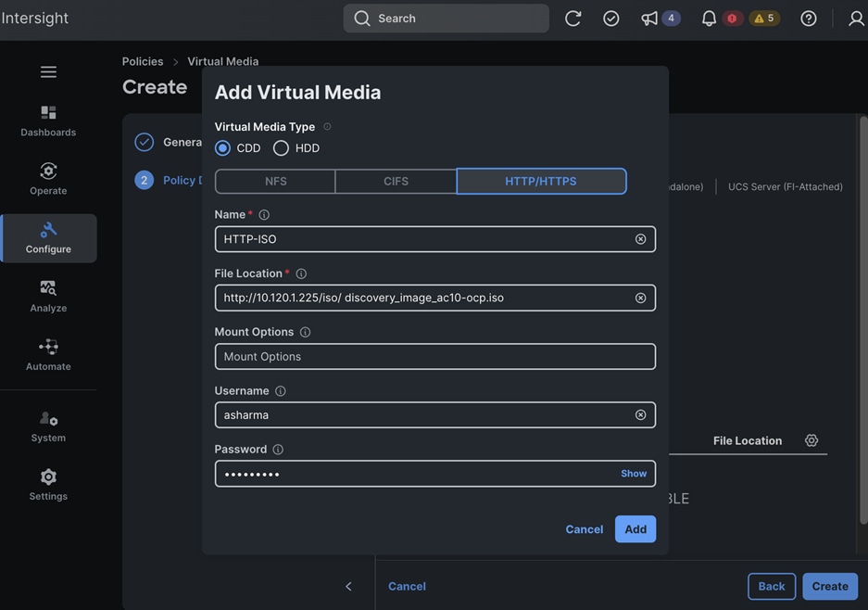Select the CDD radio button
This screenshot has width=868, height=610.
tap(222, 148)
